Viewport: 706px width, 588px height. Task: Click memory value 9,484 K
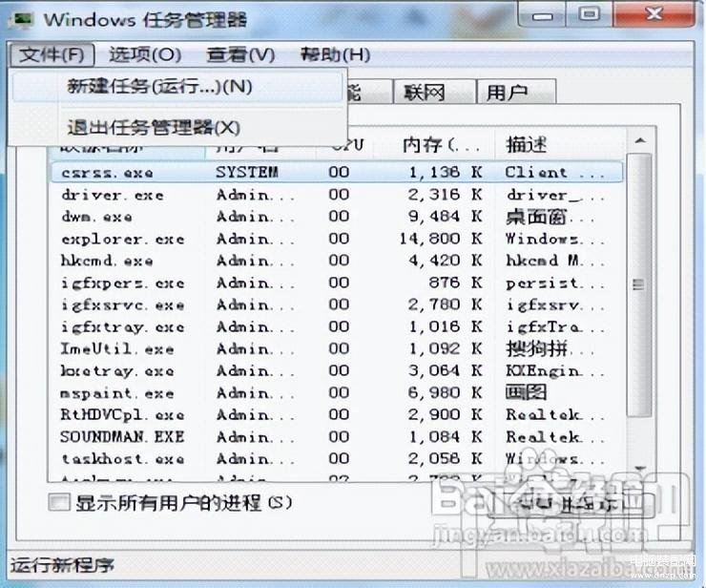click(x=445, y=217)
